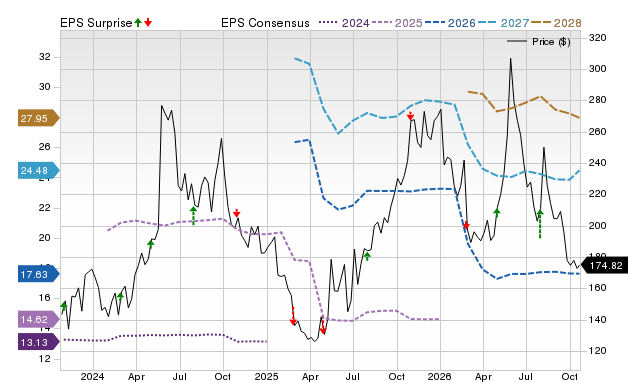Click the 300 label on the price axis

point(598,69)
